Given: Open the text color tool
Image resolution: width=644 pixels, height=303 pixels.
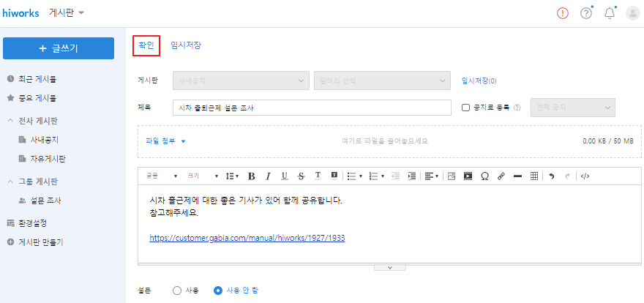Looking at the screenshot, I should pyautogui.click(x=318, y=176).
